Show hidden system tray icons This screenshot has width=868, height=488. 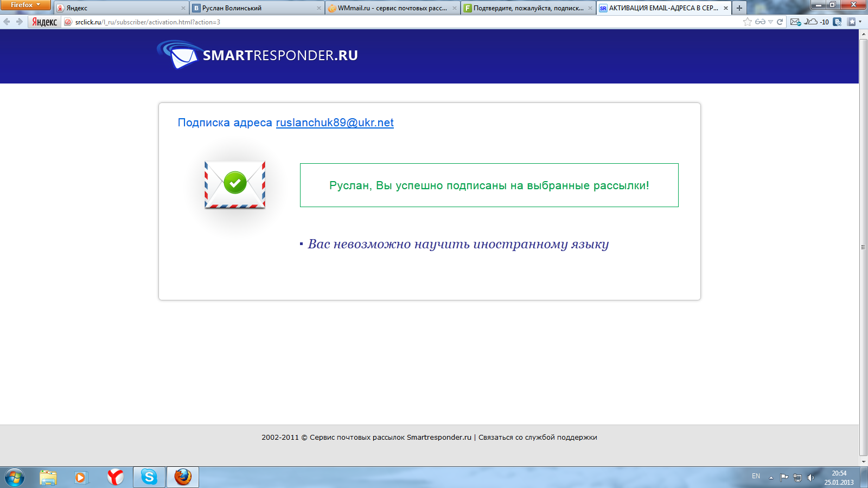coord(771,478)
